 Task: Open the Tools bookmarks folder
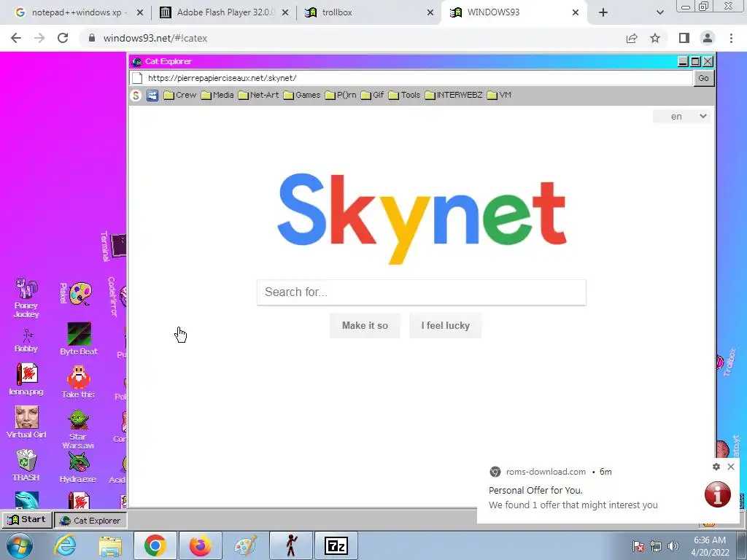(404, 96)
